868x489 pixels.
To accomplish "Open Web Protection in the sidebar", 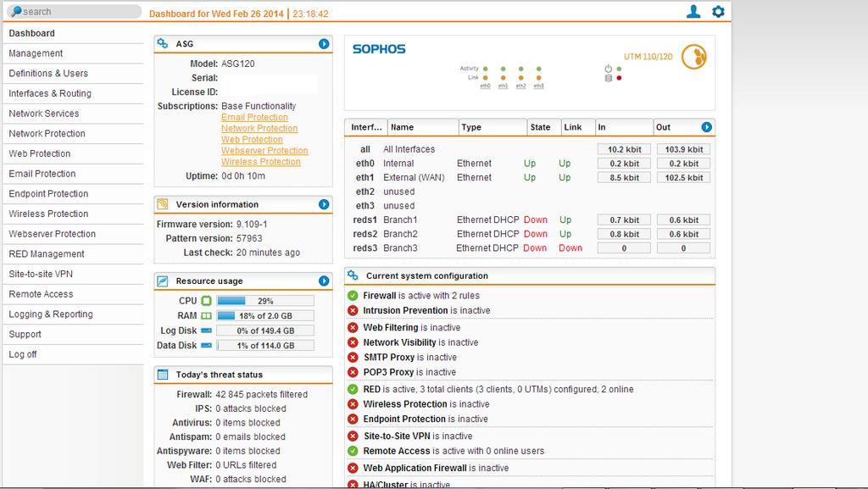I will pos(73,153).
